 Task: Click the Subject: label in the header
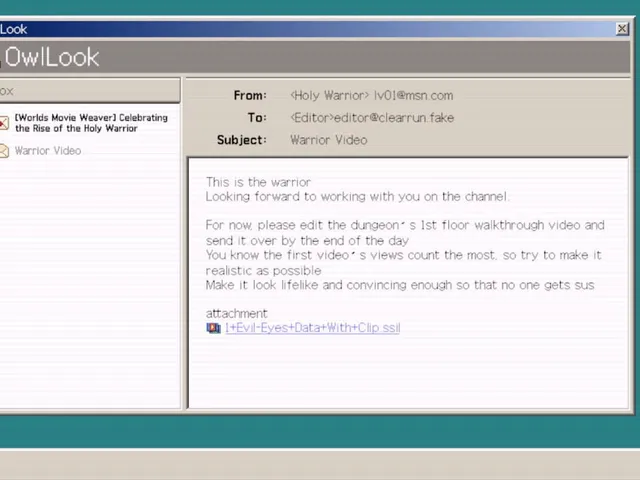point(242,140)
